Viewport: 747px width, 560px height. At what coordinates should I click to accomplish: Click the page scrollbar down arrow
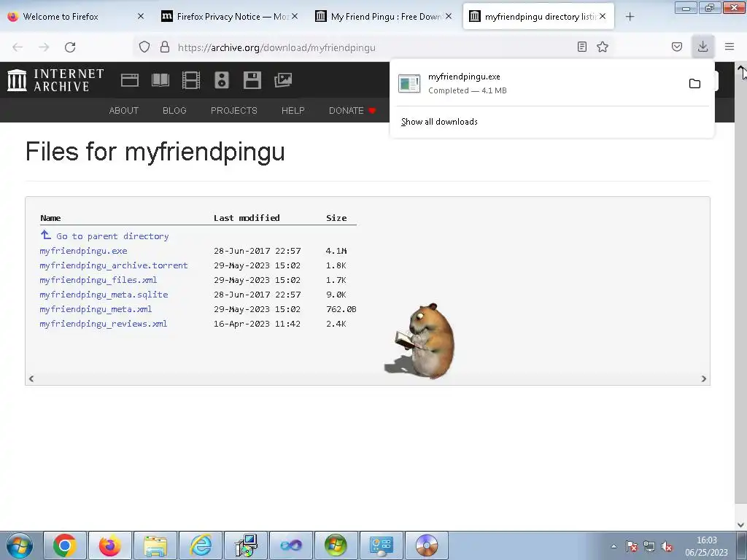click(x=741, y=525)
